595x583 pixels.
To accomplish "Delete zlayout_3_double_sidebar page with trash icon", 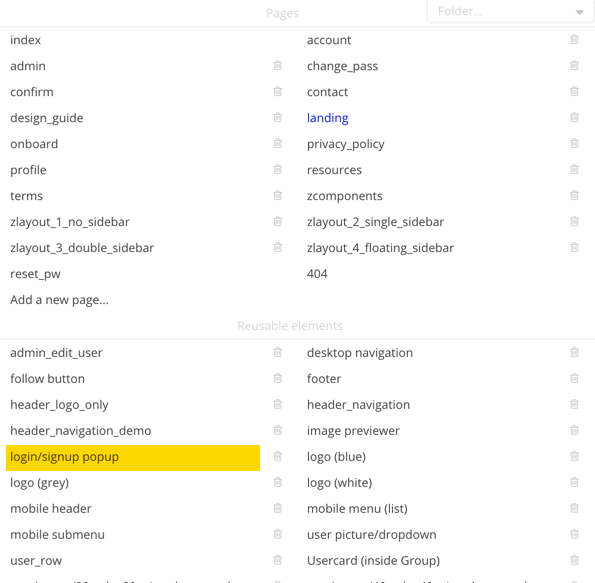I will [x=277, y=247].
